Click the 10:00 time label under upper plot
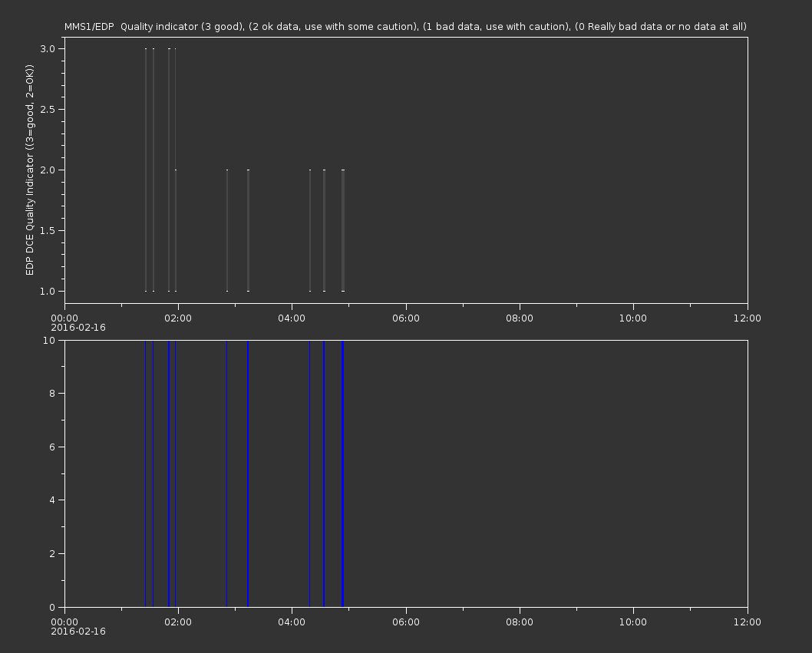Image resolution: width=812 pixels, height=653 pixels. [x=633, y=318]
